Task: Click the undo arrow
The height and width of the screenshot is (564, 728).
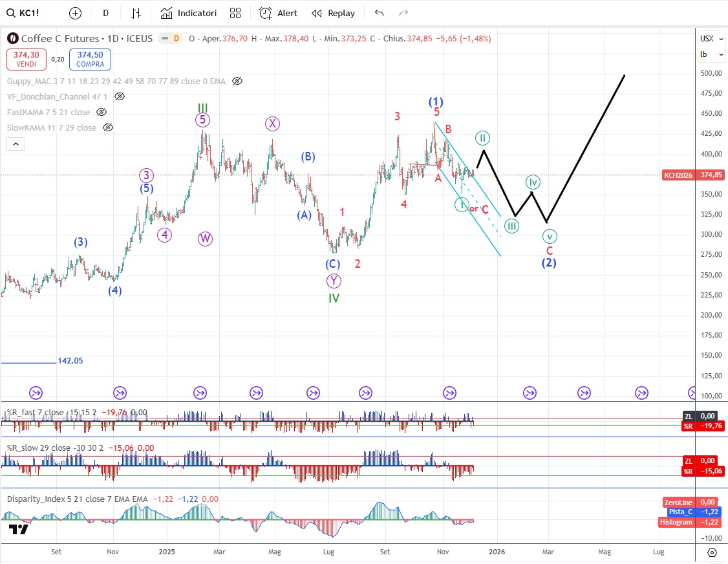Action: (x=379, y=13)
